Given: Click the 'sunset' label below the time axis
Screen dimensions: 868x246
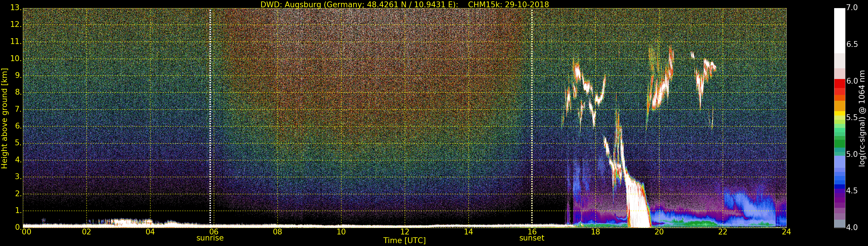Looking at the screenshot, I should click(532, 238).
